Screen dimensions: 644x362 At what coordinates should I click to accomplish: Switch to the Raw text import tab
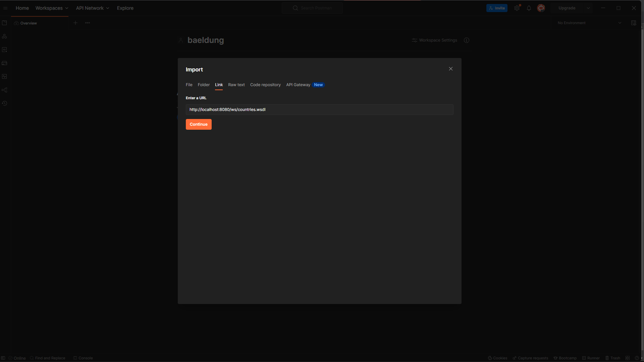(x=236, y=85)
